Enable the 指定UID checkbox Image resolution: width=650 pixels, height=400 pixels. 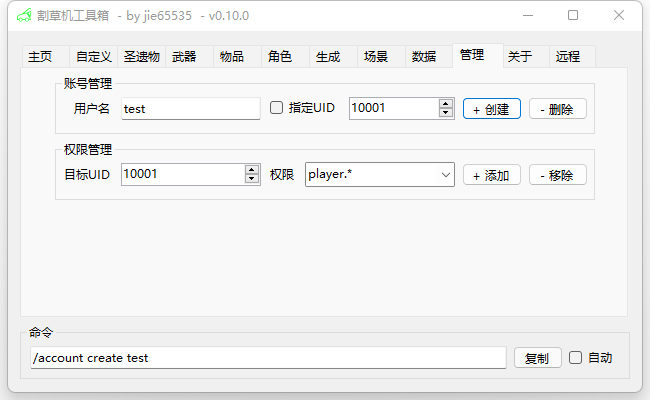coord(277,108)
